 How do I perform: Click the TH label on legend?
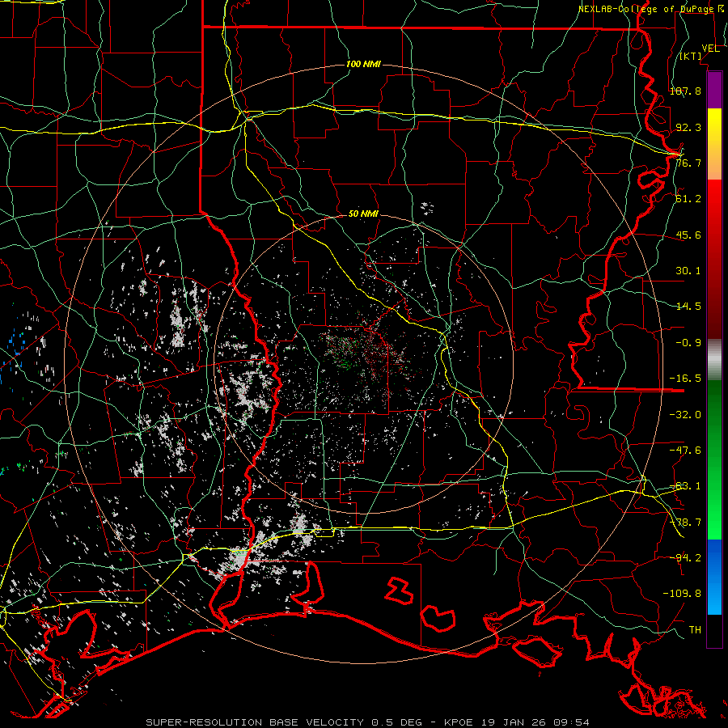click(x=695, y=629)
